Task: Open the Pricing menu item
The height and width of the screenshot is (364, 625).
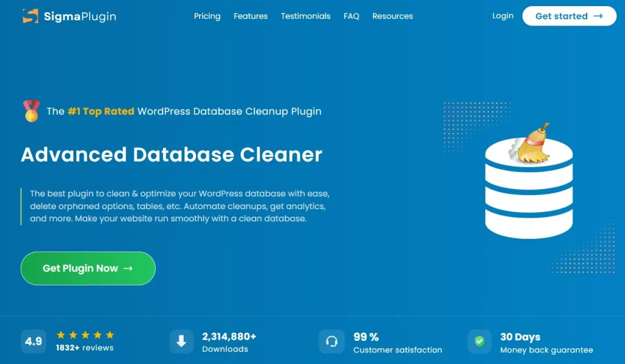Action: point(208,16)
